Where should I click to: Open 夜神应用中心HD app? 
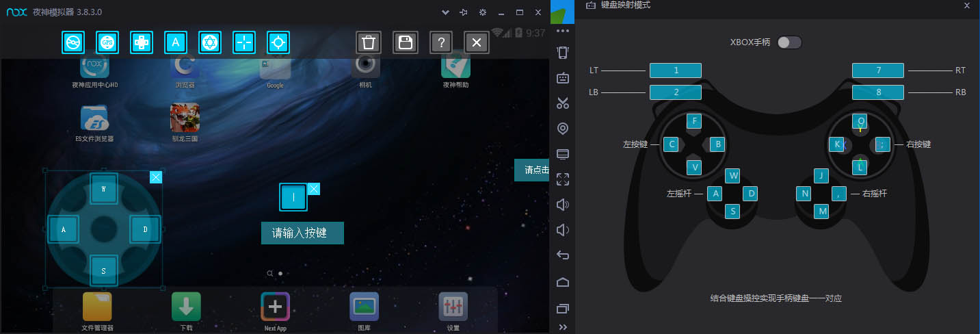click(x=95, y=68)
